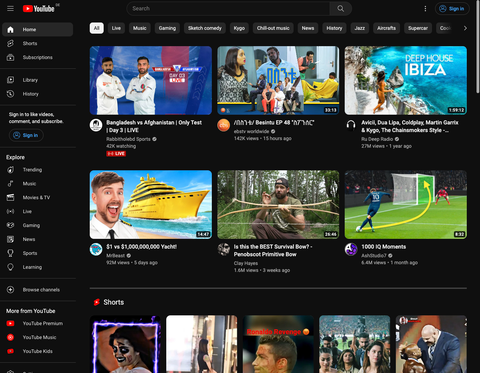Open 1000 IQ Moments video title
The image size is (480, 373).
pyautogui.click(x=384, y=247)
